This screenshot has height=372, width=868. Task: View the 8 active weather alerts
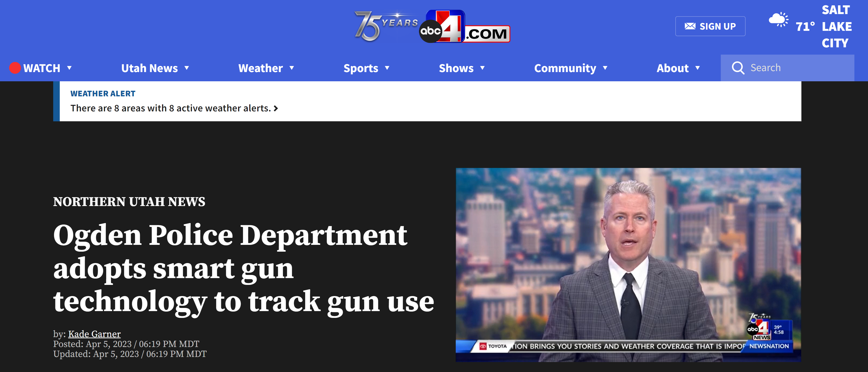[x=171, y=108]
